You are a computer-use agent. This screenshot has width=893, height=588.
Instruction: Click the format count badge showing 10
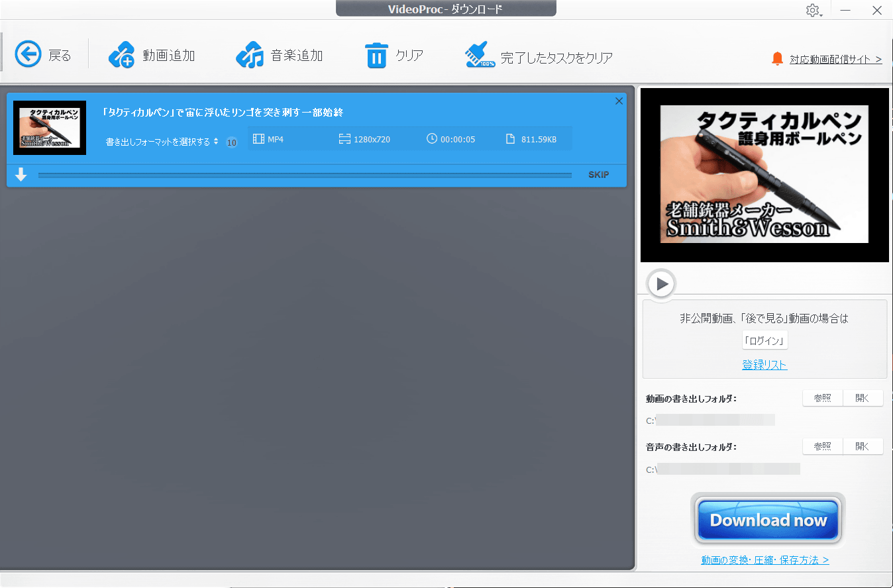(231, 142)
